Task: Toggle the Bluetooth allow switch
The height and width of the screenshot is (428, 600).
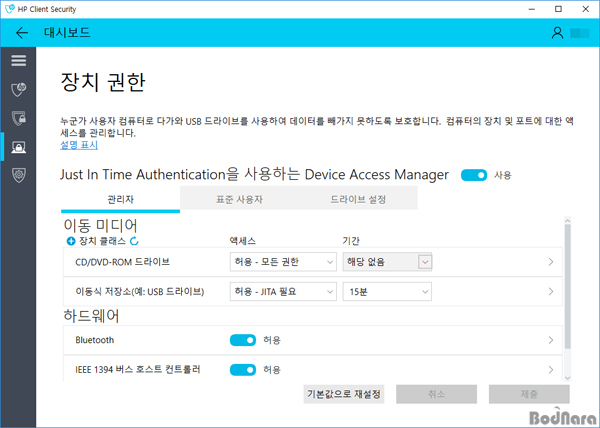Action: pyautogui.click(x=243, y=340)
